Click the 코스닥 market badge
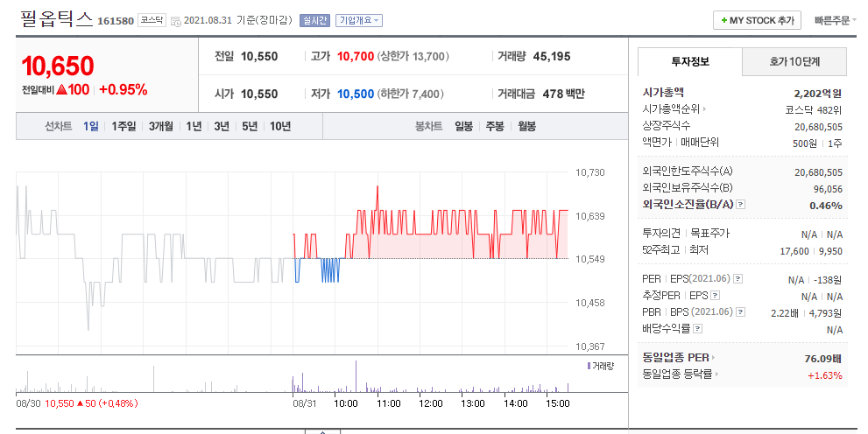Screen dimensions: 868x434 tap(152, 20)
